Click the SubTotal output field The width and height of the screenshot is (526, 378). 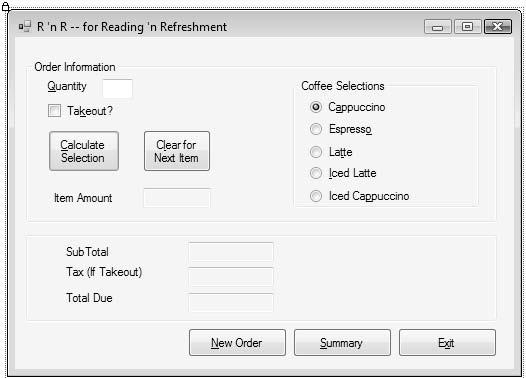231,252
